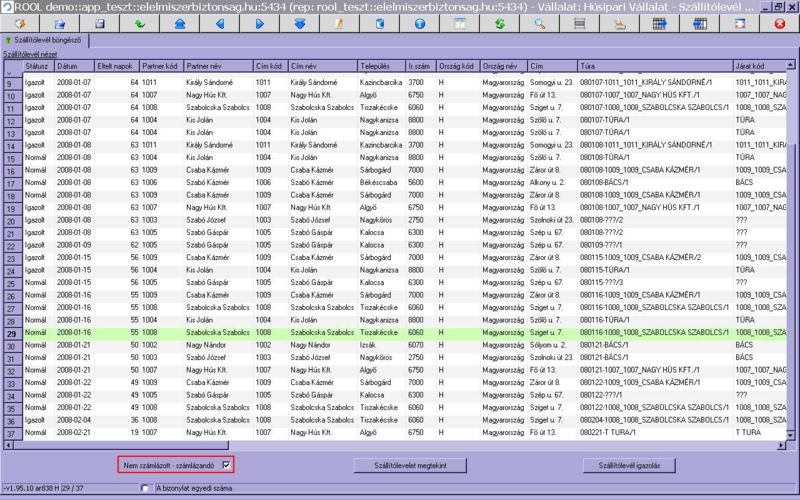Click the save diskette icon in toolbar
The image size is (800, 500).
point(100,24)
